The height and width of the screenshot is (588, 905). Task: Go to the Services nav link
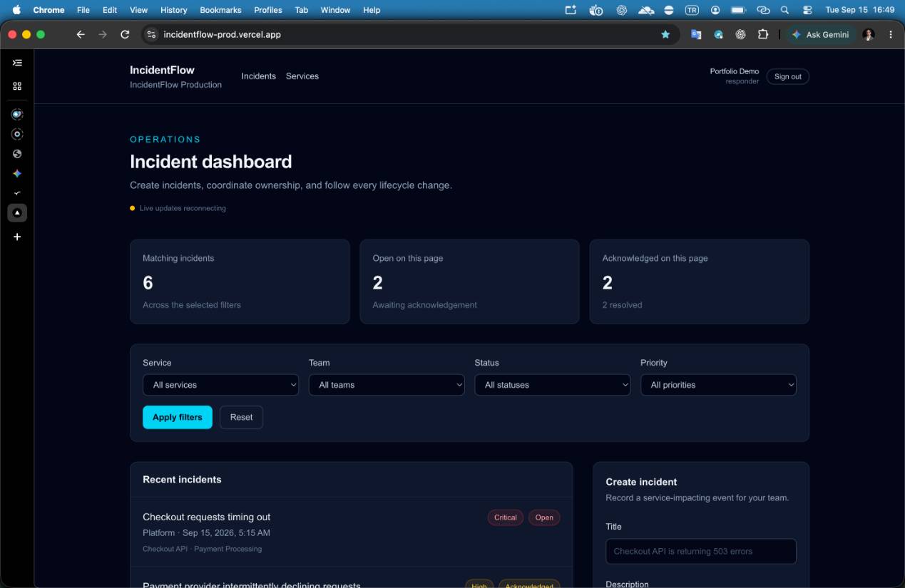pos(302,76)
